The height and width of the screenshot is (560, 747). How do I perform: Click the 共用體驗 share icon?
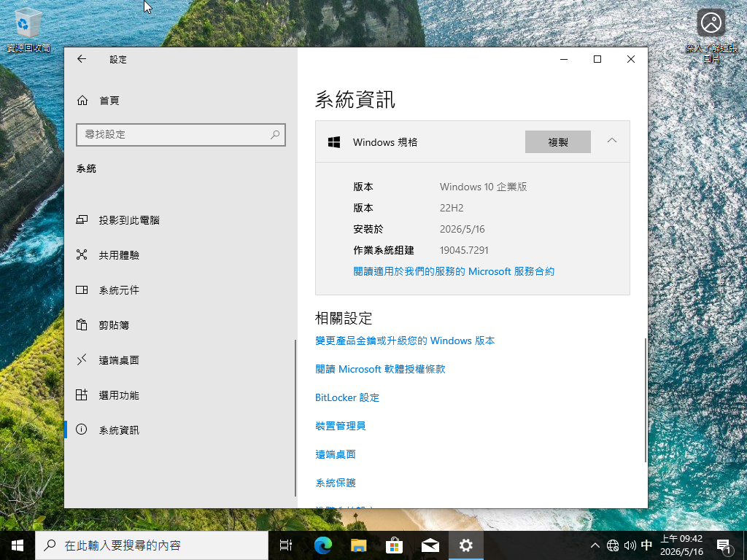point(82,254)
